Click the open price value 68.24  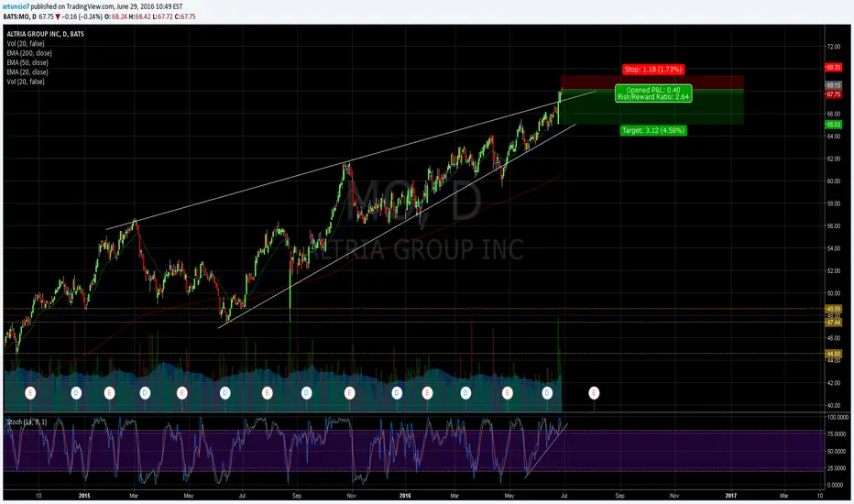pyautogui.click(x=119, y=16)
